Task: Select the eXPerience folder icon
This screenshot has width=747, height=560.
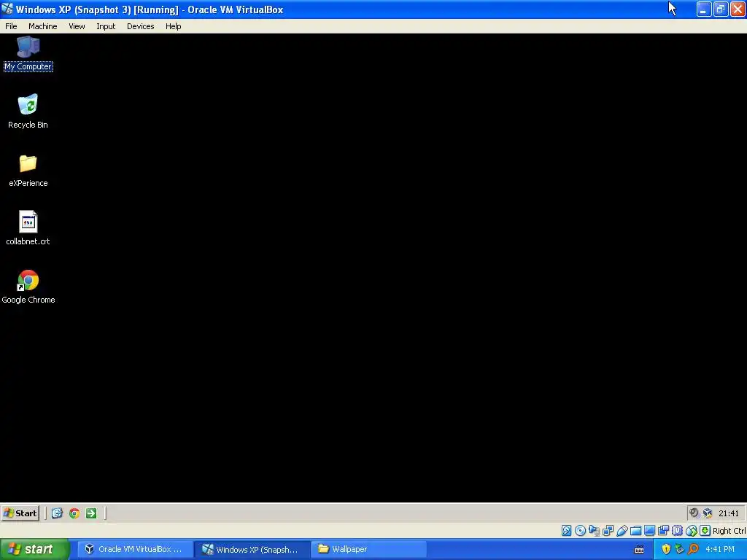Action: [28, 171]
